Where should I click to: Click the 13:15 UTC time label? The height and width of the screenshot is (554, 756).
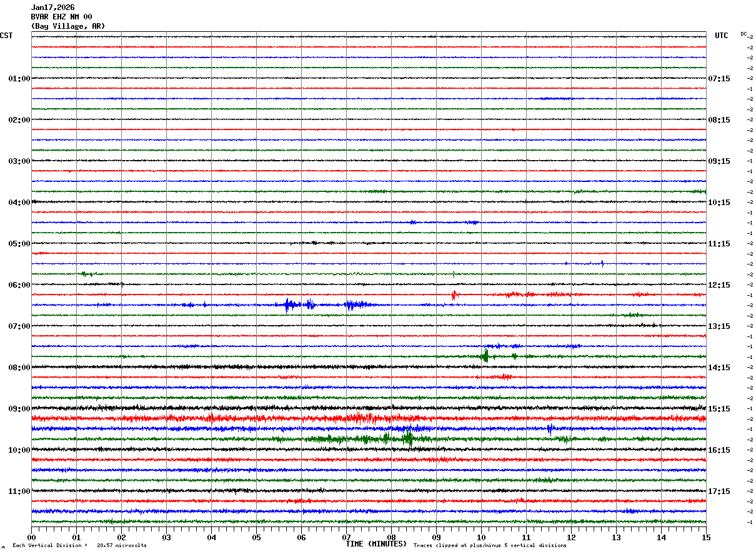(719, 326)
